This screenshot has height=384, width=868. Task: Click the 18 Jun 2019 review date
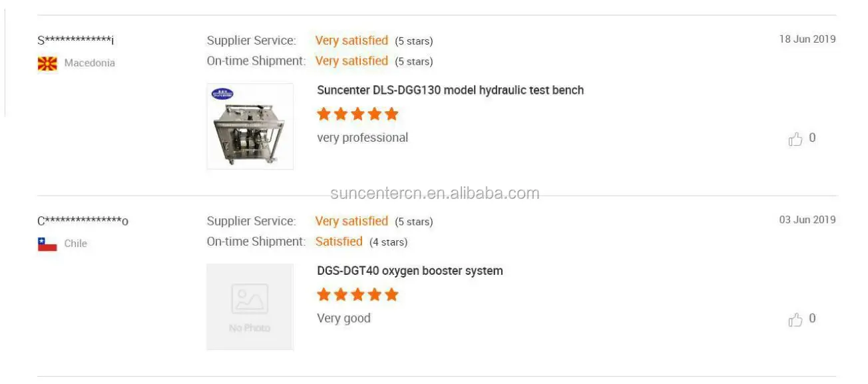pyautogui.click(x=807, y=39)
